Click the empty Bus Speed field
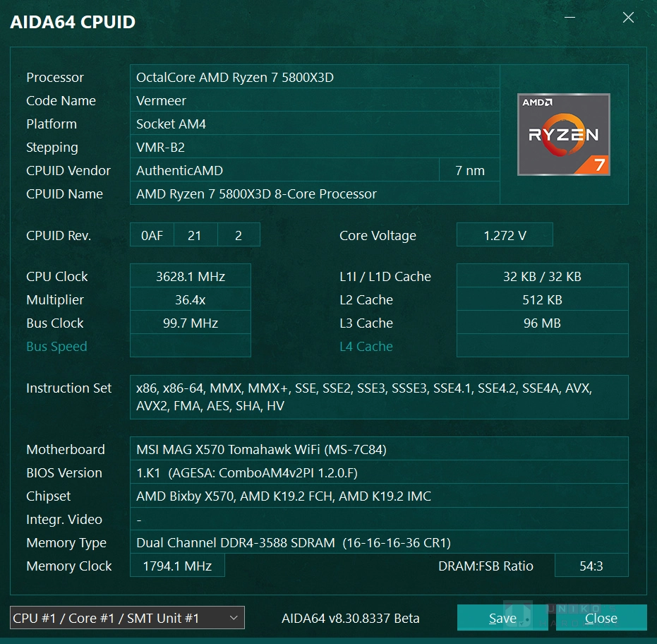Viewport: 657px width, 644px height. 191,346
